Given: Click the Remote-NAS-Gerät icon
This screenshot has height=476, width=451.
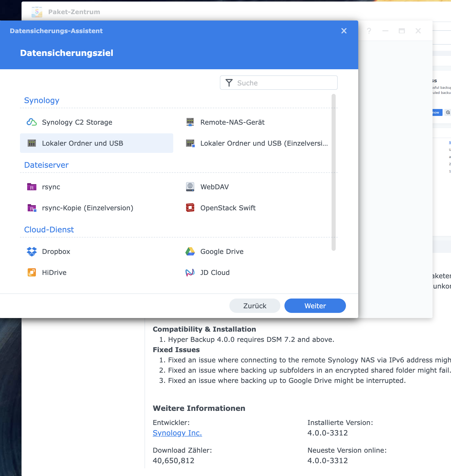Looking at the screenshot, I should [x=190, y=122].
